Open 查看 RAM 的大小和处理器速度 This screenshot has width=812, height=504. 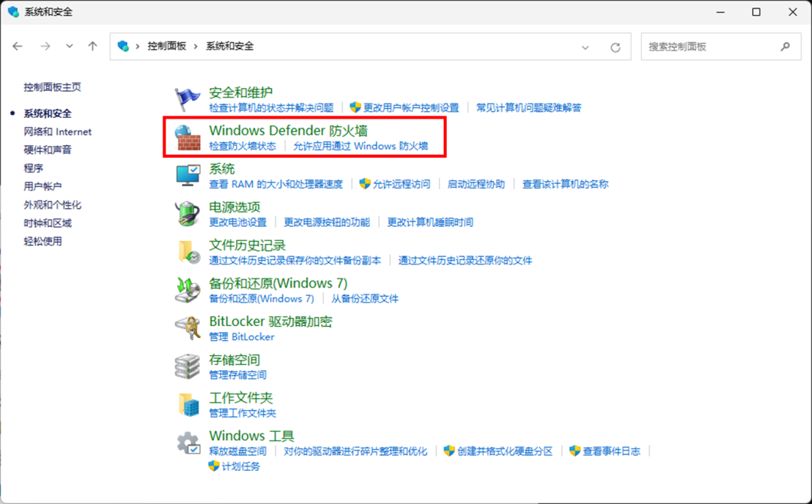[276, 184]
